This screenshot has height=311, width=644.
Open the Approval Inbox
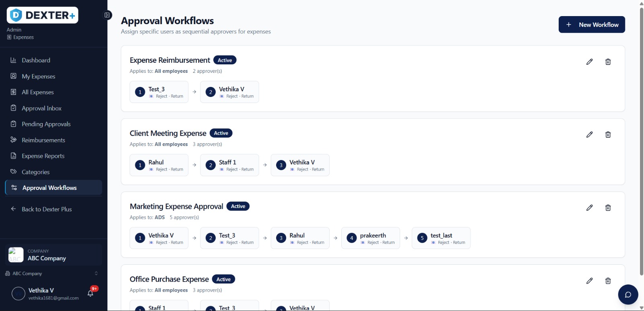54,108
